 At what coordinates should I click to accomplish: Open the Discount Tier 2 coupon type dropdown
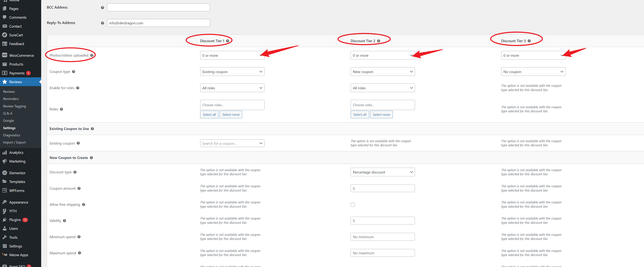(x=382, y=72)
